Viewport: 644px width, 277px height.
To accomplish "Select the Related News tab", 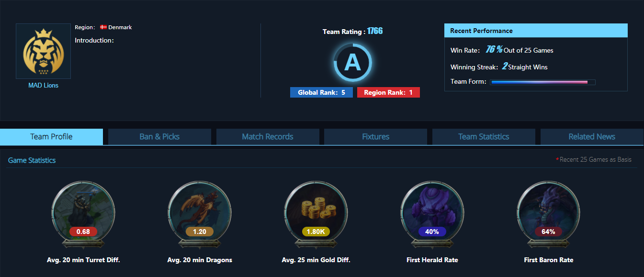I will [592, 137].
